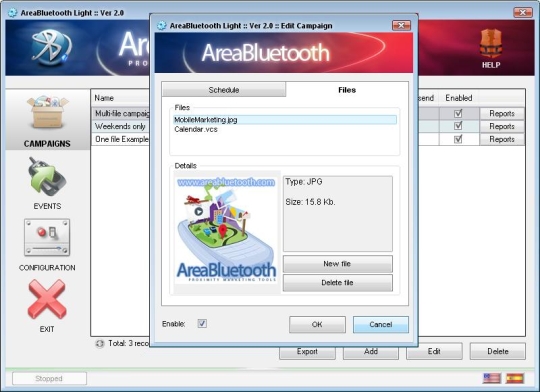Select the Files tab
Viewport: 540px width, 392px height.
pyautogui.click(x=347, y=90)
